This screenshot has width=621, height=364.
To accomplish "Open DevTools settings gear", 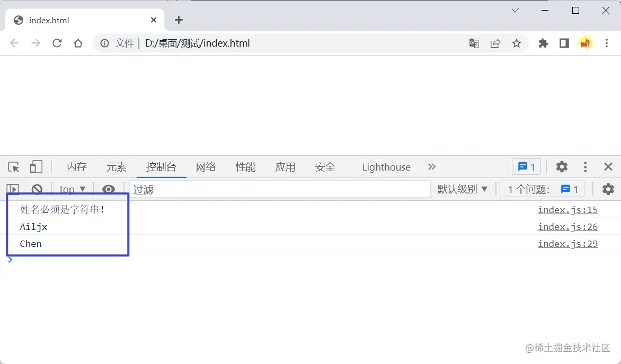I will [x=561, y=167].
